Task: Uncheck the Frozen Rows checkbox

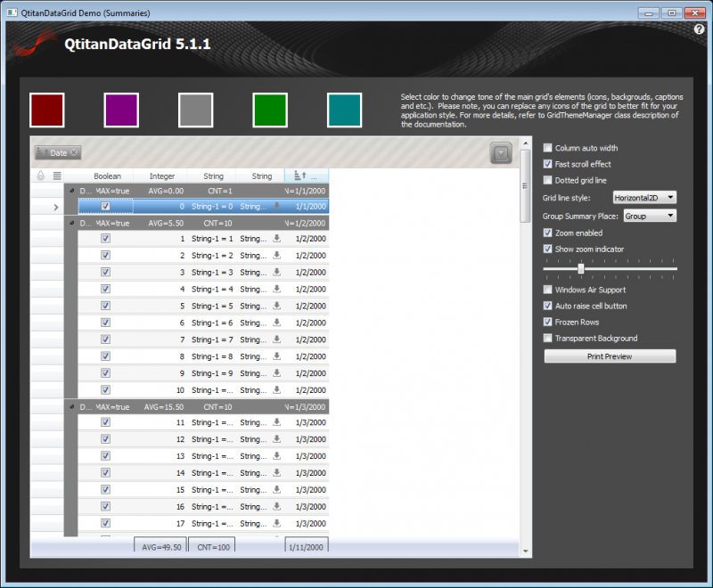Action: tap(548, 322)
